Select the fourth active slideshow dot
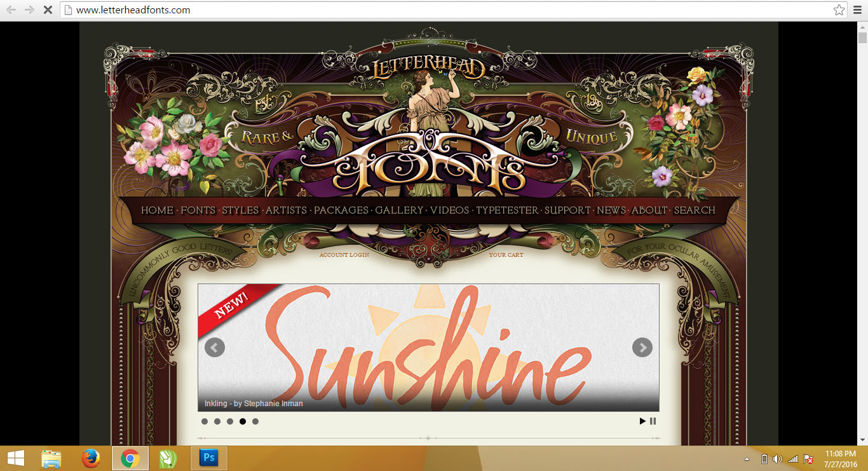The image size is (868, 471). tap(243, 421)
